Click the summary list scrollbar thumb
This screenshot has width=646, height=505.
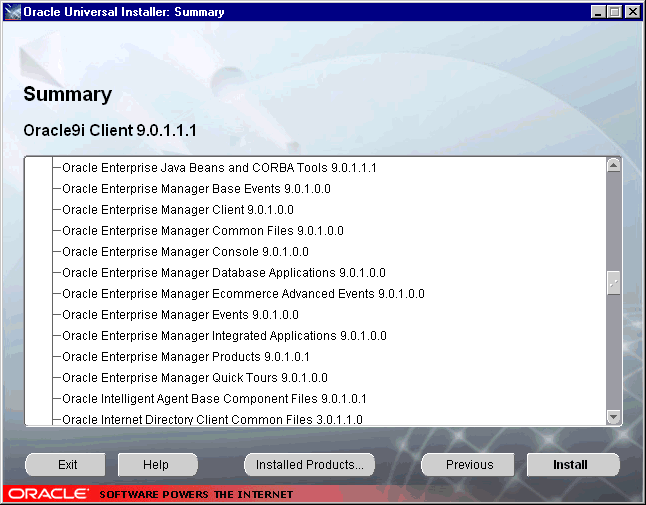(613, 283)
